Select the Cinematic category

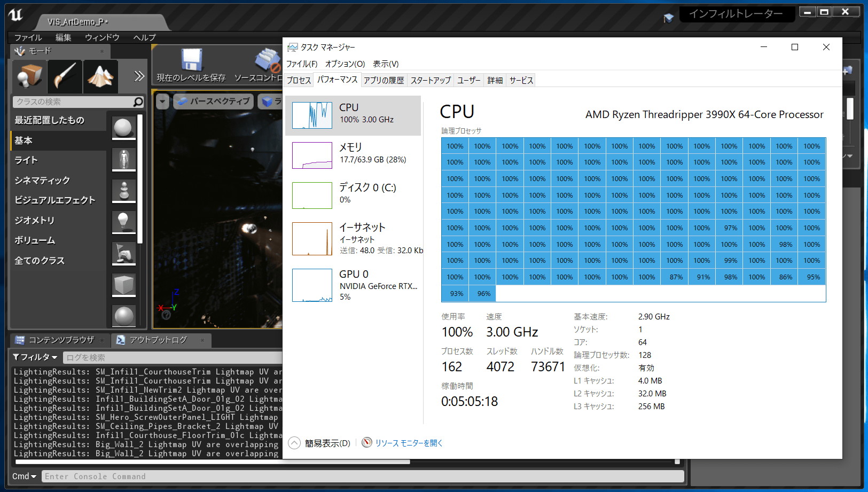(58, 180)
